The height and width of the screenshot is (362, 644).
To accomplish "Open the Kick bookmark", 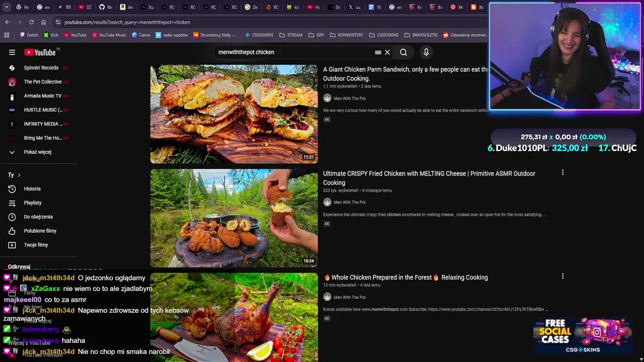I will click(51, 35).
